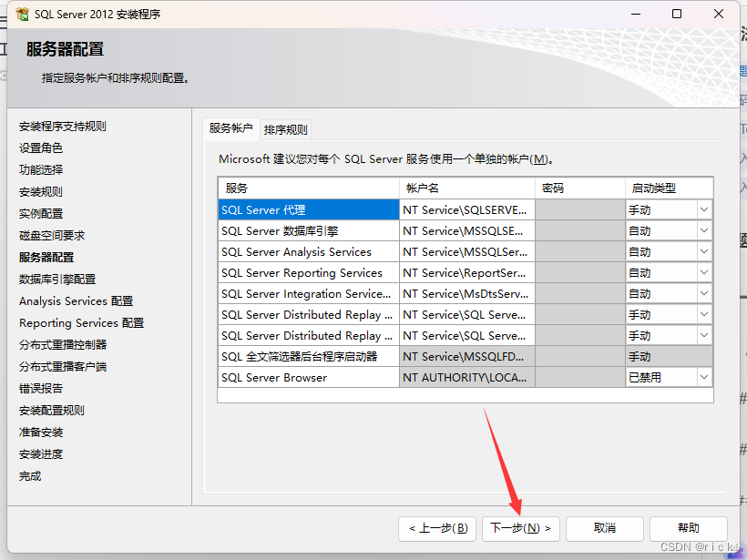747x560 pixels.
Task: Open startup type dropdown for SQL Server 数据库引擎
Action: pos(702,230)
